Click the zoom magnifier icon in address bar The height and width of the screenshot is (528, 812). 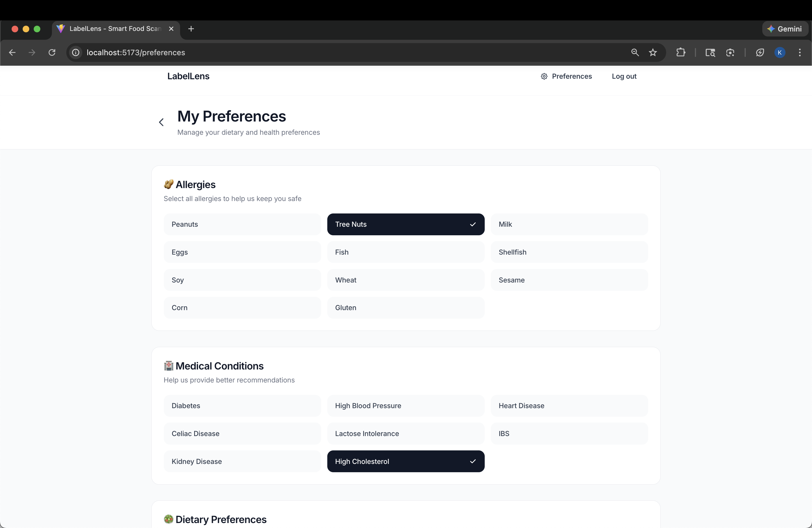pos(635,52)
